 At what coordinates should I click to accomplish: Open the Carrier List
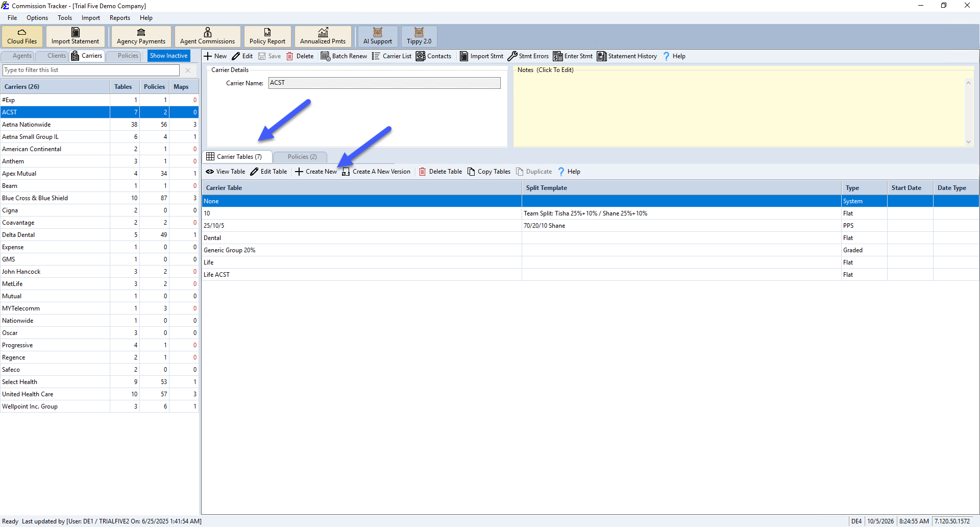pos(391,56)
